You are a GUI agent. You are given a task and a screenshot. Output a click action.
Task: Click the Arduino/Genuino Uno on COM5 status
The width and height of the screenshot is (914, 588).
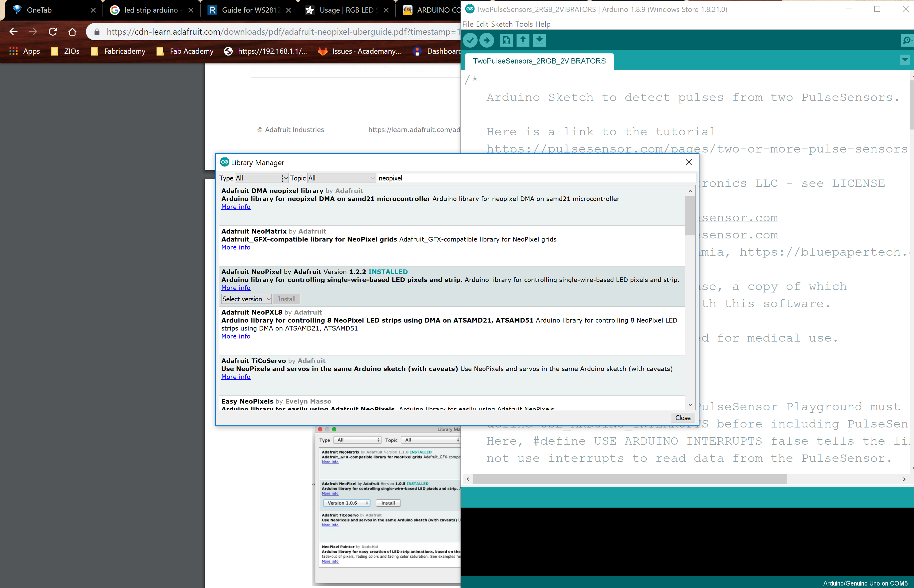(x=865, y=583)
